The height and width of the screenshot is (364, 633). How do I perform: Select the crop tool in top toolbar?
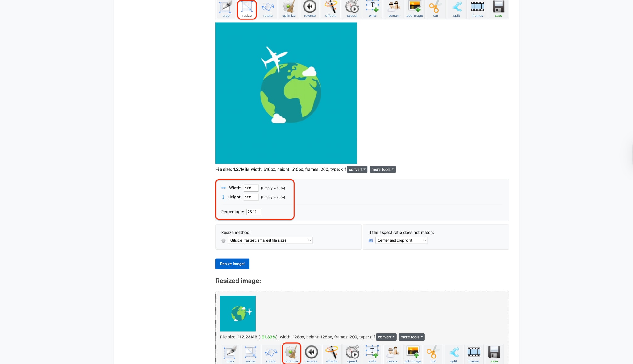pos(226,9)
